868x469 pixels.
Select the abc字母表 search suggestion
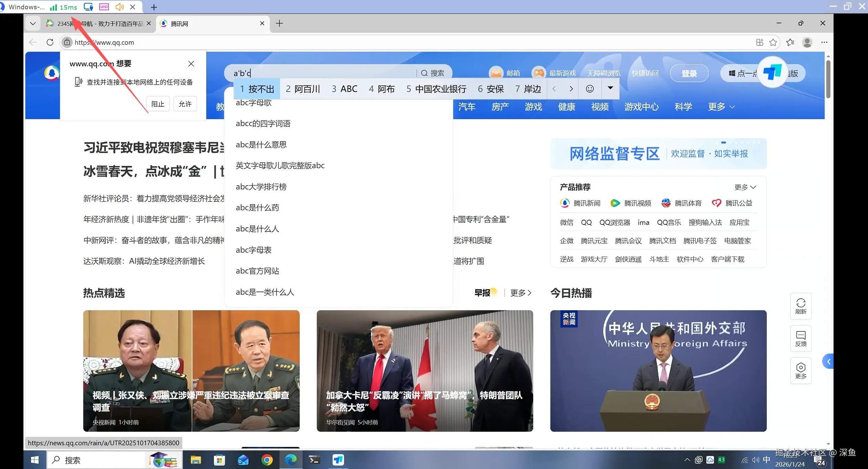(x=254, y=250)
